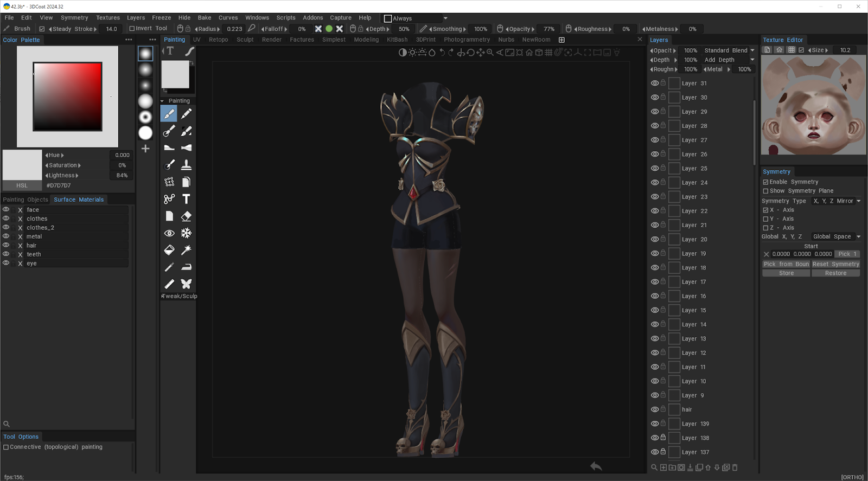Open the Bake menu
Image resolution: width=868 pixels, height=481 pixels.
pos(205,18)
